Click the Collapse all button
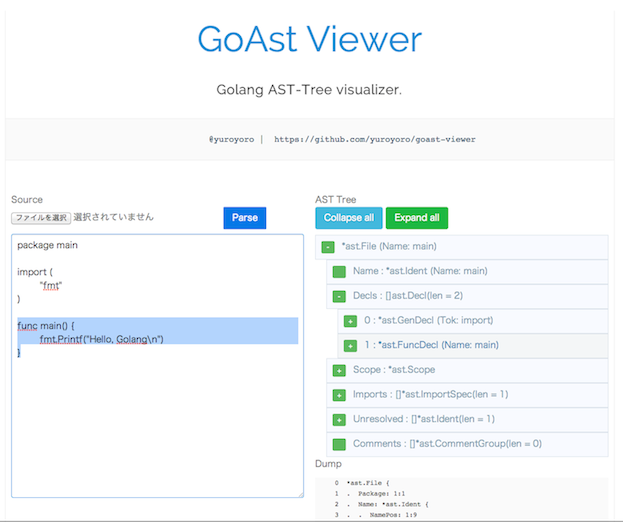 point(348,218)
